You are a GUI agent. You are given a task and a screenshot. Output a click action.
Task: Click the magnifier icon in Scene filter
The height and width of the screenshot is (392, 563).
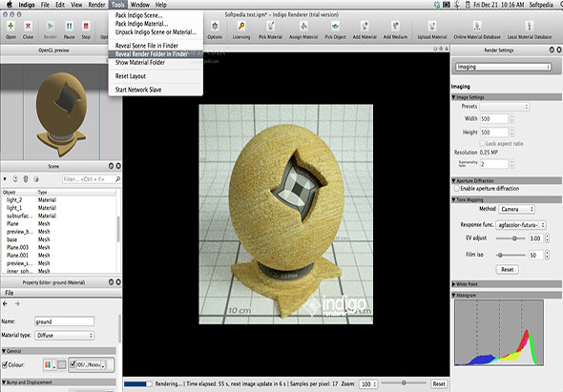coord(117,178)
